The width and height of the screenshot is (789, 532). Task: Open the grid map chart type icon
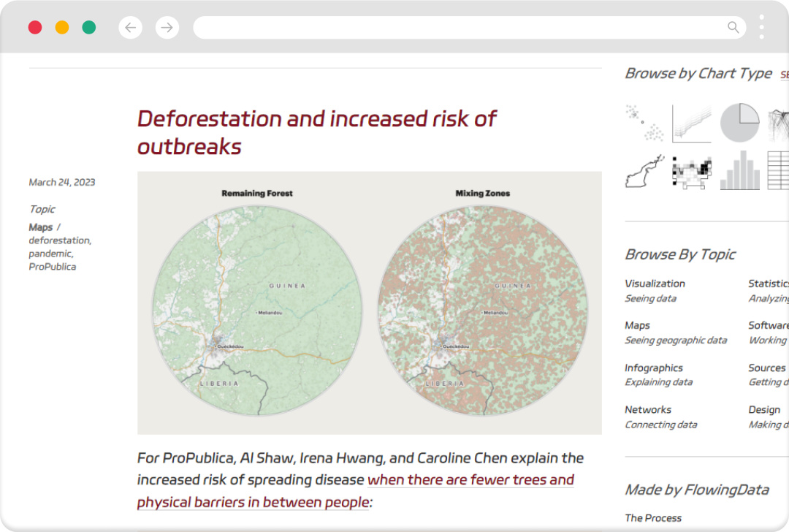691,172
